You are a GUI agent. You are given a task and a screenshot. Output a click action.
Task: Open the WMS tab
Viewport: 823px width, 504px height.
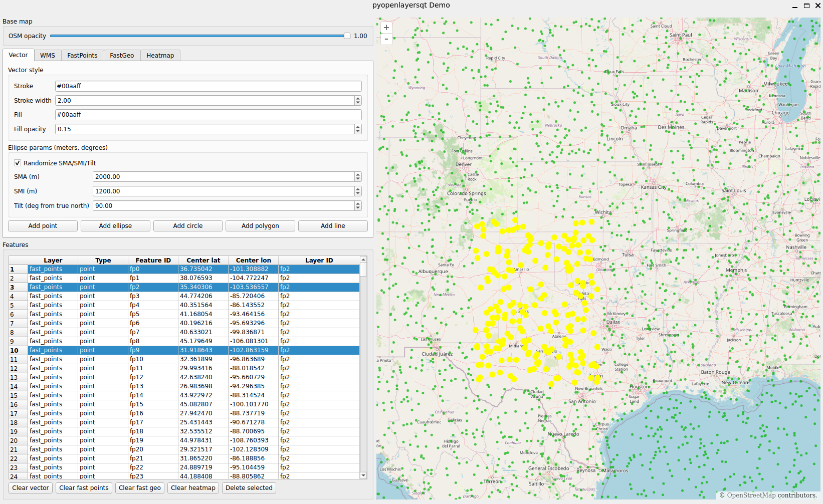(48, 56)
